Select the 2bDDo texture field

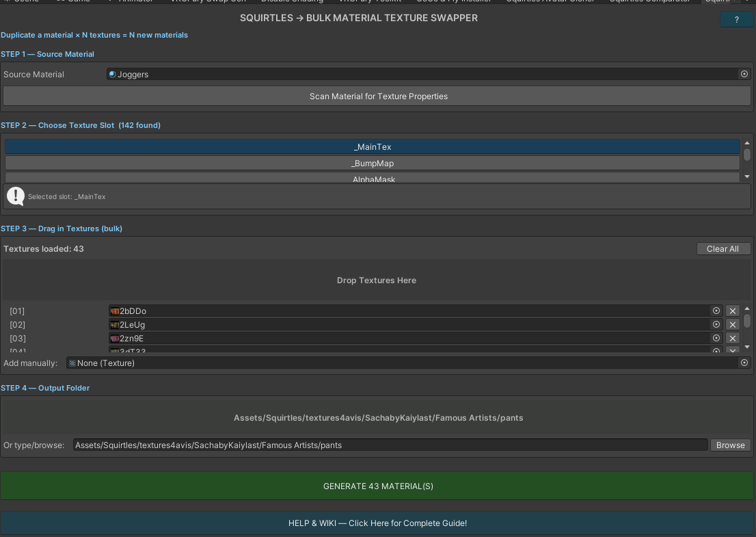416,311
